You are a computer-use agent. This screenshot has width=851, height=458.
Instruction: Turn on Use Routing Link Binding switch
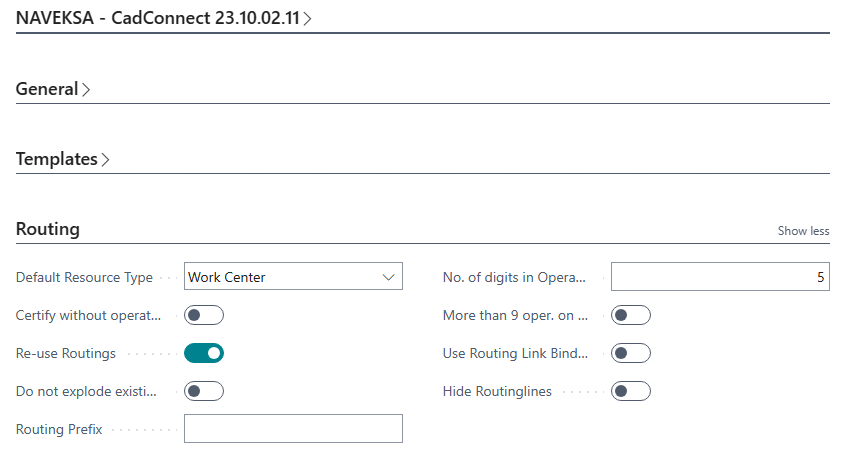631,353
